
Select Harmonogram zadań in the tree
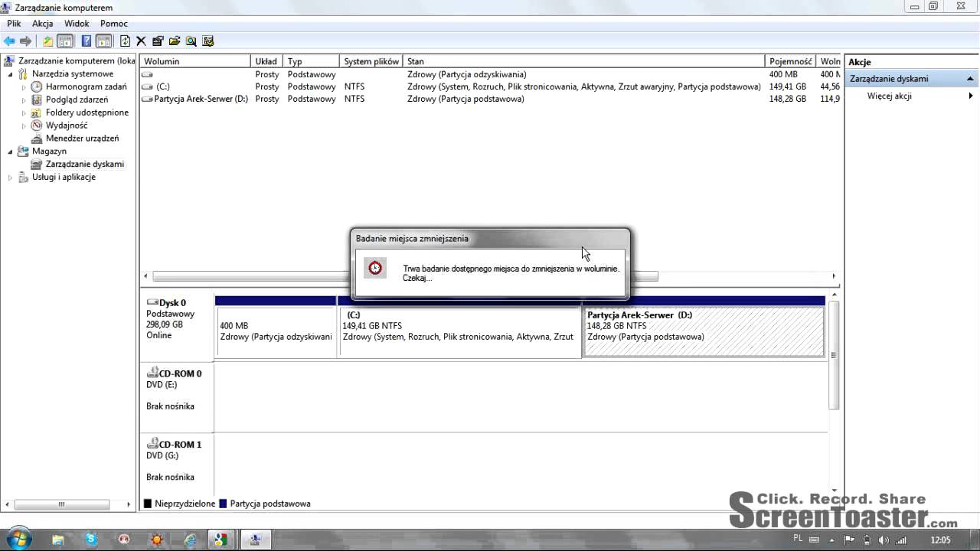pyautogui.click(x=86, y=86)
